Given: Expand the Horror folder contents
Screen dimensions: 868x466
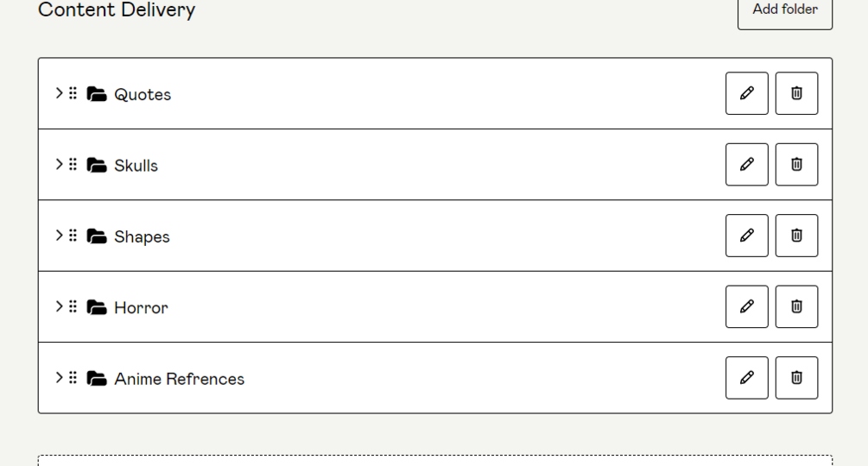Looking at the screenshot, I should click(x=58, y=306).
